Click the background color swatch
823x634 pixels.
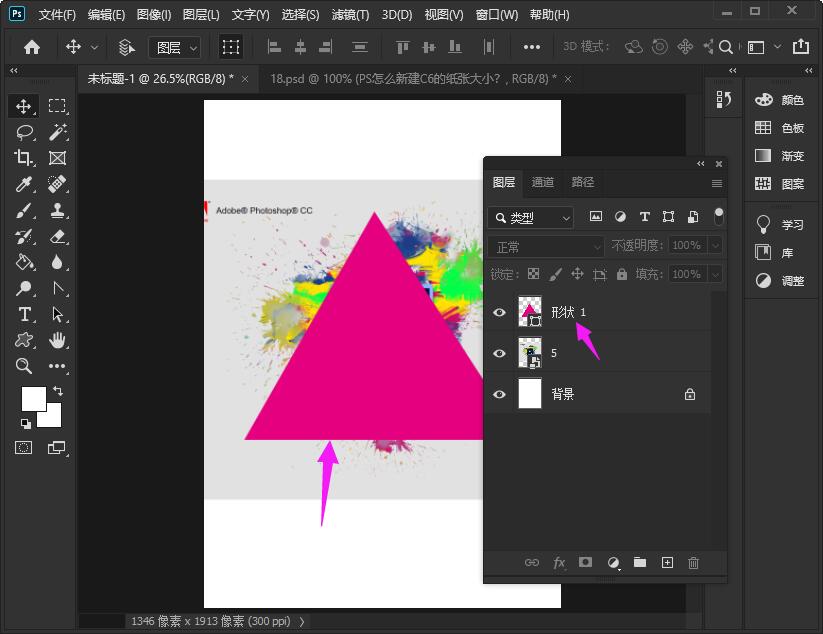(53, 418)
